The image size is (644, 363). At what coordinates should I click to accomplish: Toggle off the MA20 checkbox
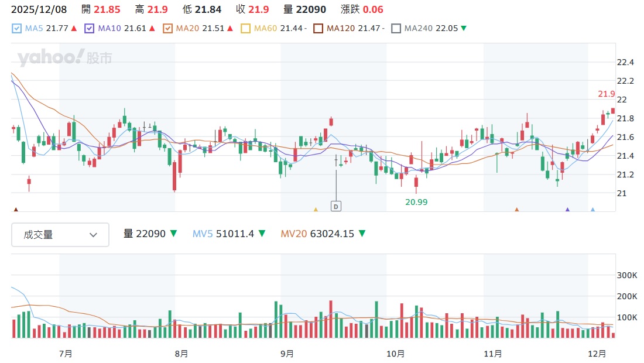[x=167, y=28]
